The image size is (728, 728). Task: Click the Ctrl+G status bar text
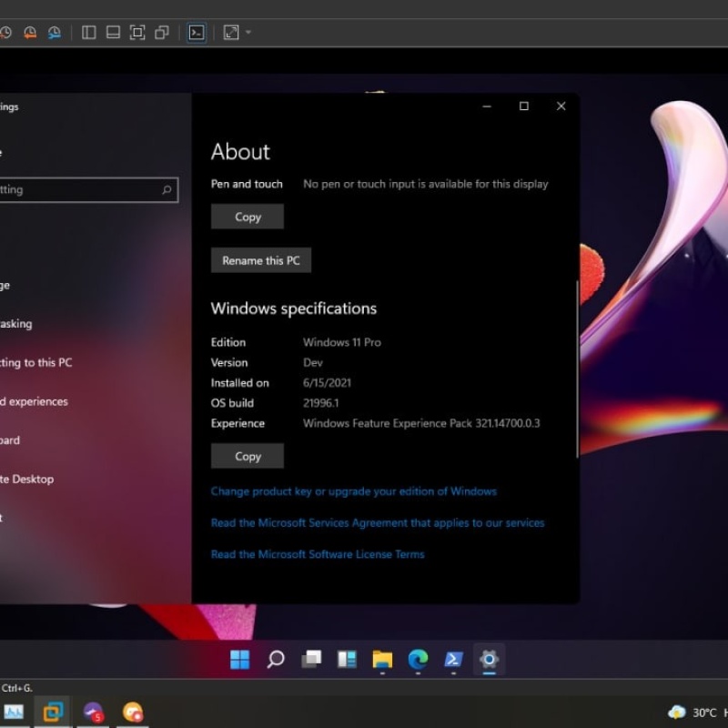tap(16, 688)
